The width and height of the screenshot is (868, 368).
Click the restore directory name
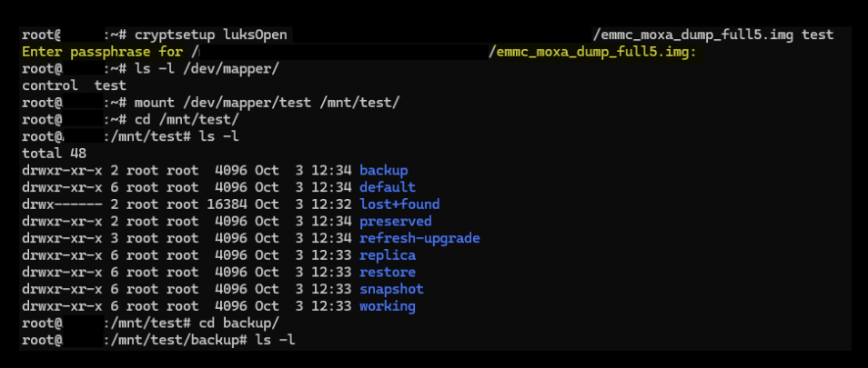point(387,272)
